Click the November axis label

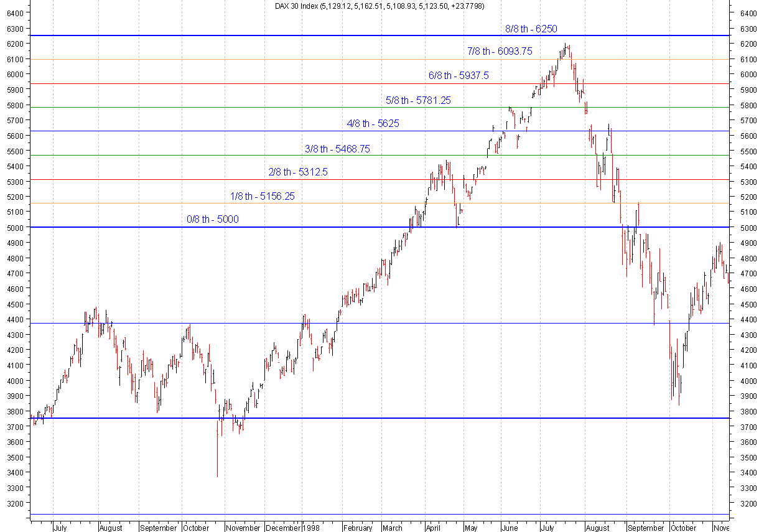pos(242,527)
